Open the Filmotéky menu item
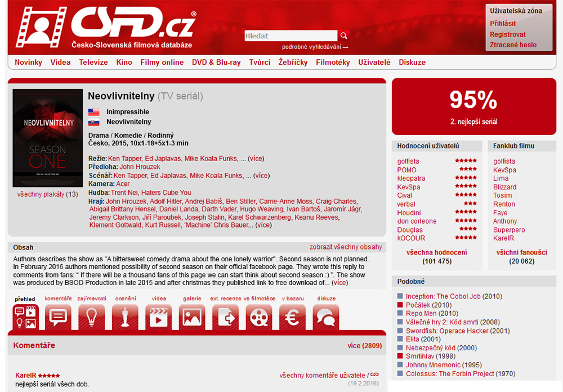The image size is (563, 392). (333, 62)
